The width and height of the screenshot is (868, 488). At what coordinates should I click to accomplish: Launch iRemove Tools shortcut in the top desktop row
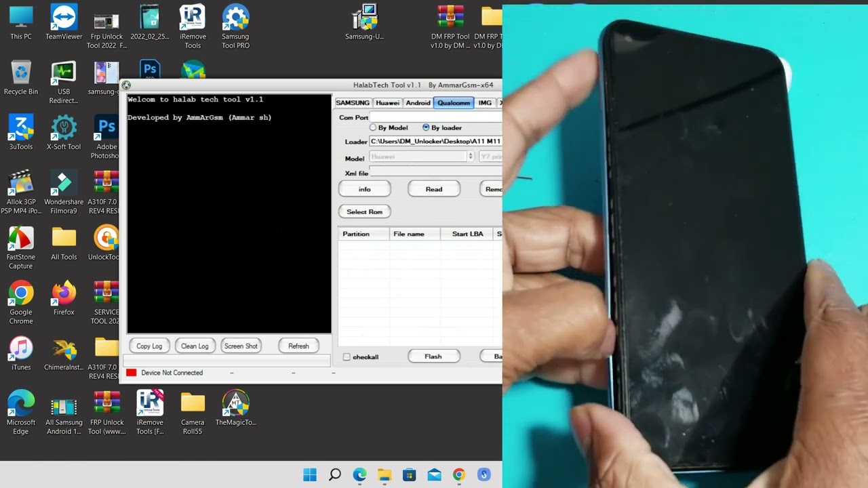(193, 27)
